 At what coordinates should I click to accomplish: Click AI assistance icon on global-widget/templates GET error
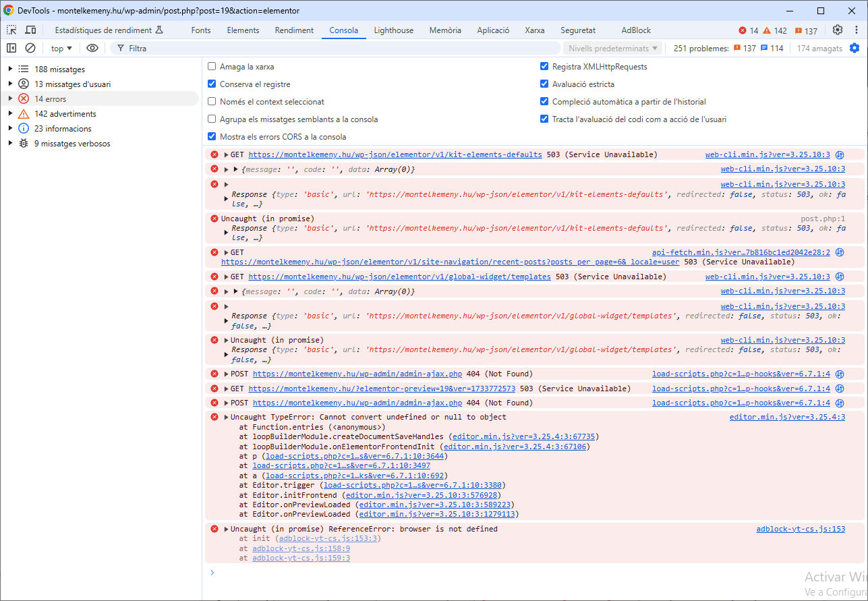tap(840, 277)
